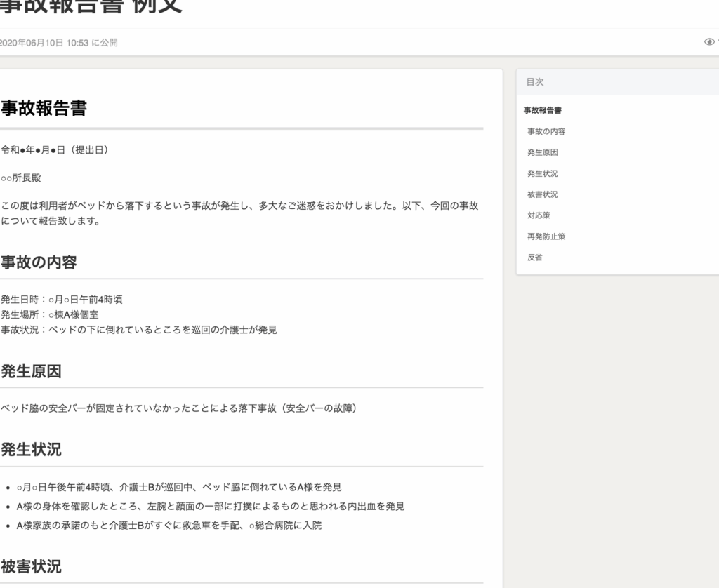This screenshot has width=719, height=588.
Task: Open 事故の内容 from the 目次 sidebar
Action: (x=546, y=131)
